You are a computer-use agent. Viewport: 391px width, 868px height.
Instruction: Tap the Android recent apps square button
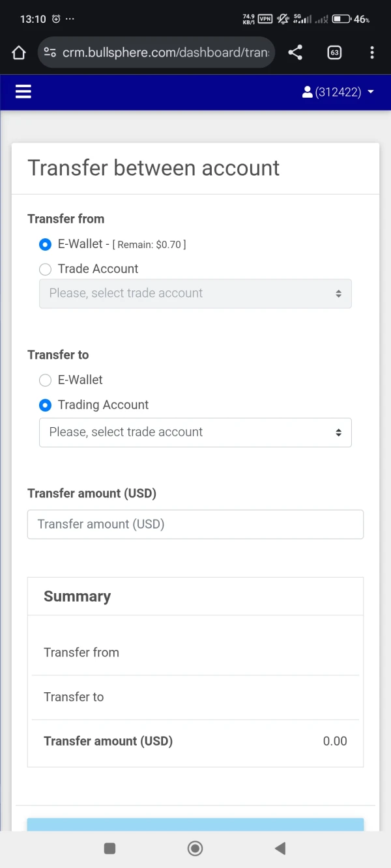pos(110,848)
